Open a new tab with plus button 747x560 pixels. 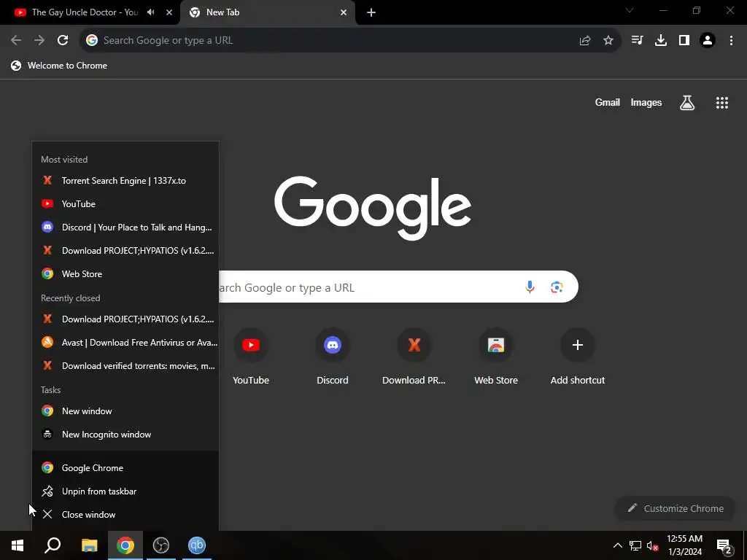pyautogui.click(x=371, y=12)
